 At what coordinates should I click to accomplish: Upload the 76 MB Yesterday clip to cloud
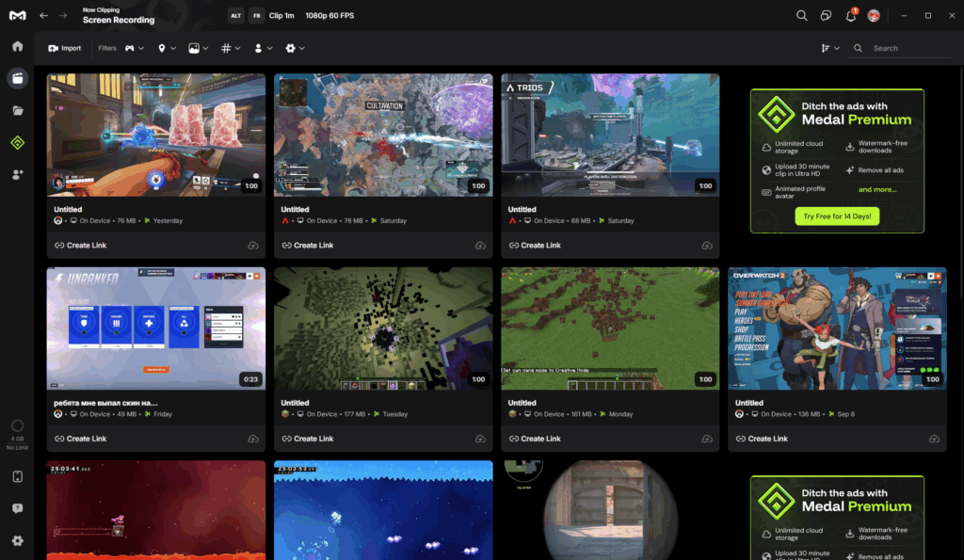pyautogui.click(x=252, y=246)
